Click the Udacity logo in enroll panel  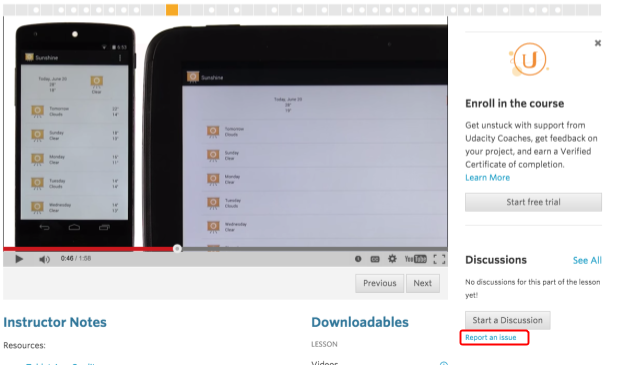[x=529, y=59]
